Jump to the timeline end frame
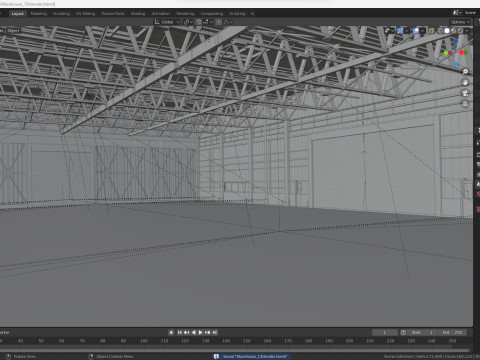This screenshot has width=480, height=360. tap(215, 332)
